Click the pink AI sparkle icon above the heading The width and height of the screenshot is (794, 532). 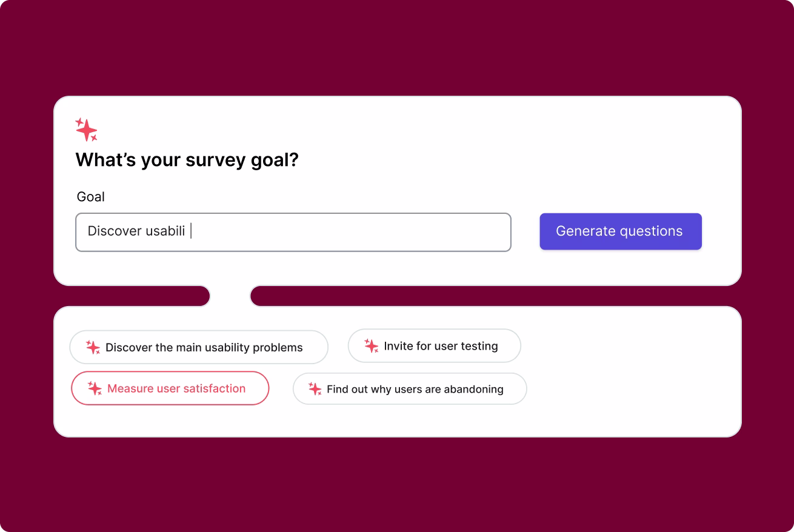pos(85,128)
